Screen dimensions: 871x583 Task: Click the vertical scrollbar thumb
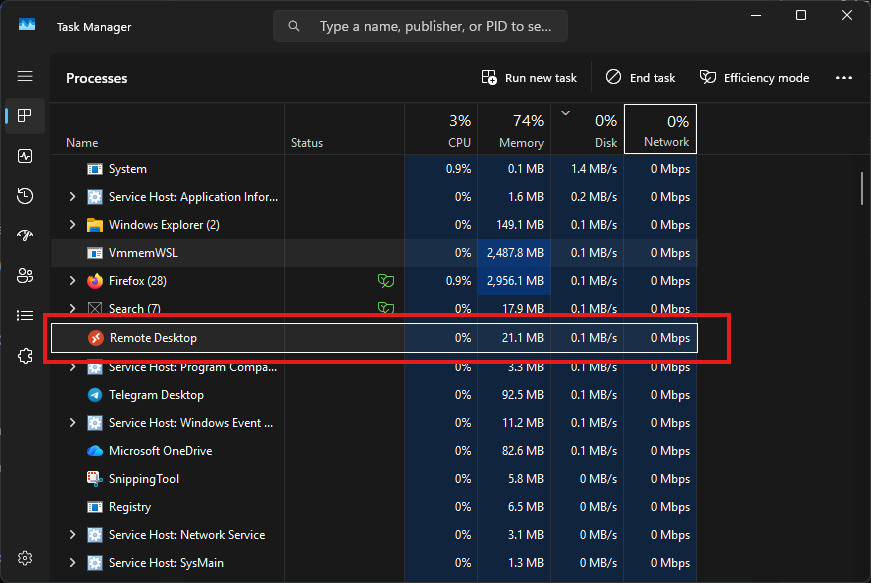861,186
